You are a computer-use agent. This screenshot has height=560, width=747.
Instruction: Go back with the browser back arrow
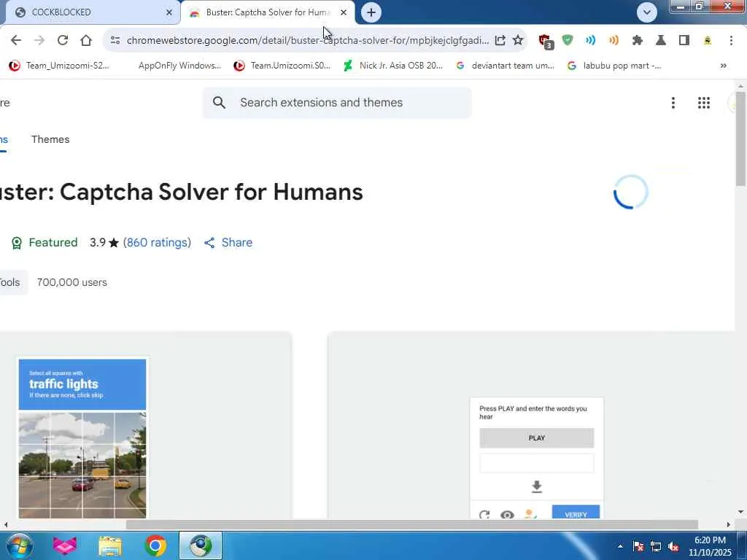(16, 41)
